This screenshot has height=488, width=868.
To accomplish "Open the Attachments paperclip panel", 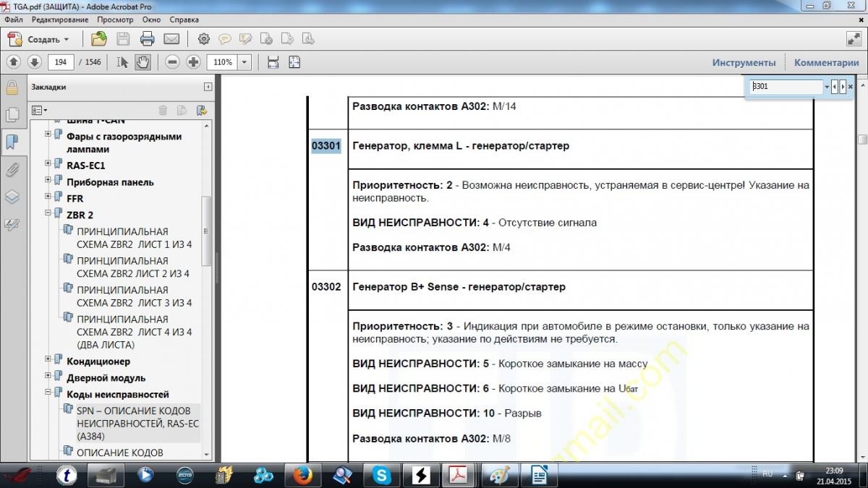I will (12, 170).
